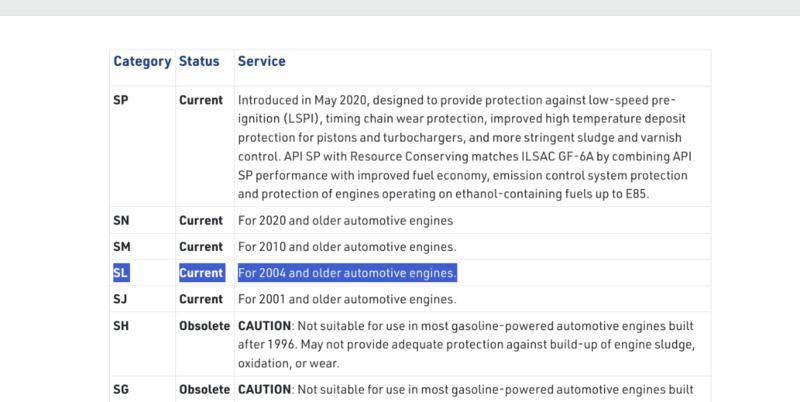
Task: Select the SP category cell
Action: 121,101
